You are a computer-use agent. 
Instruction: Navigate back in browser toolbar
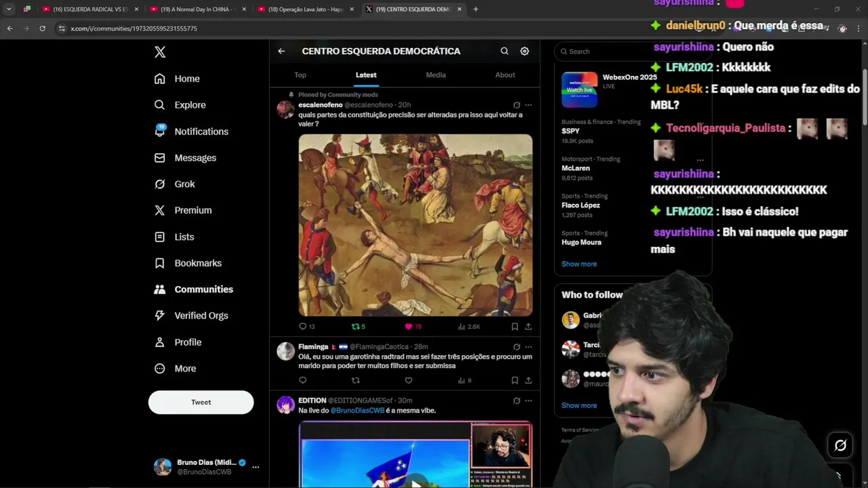(x=9, y=28)
